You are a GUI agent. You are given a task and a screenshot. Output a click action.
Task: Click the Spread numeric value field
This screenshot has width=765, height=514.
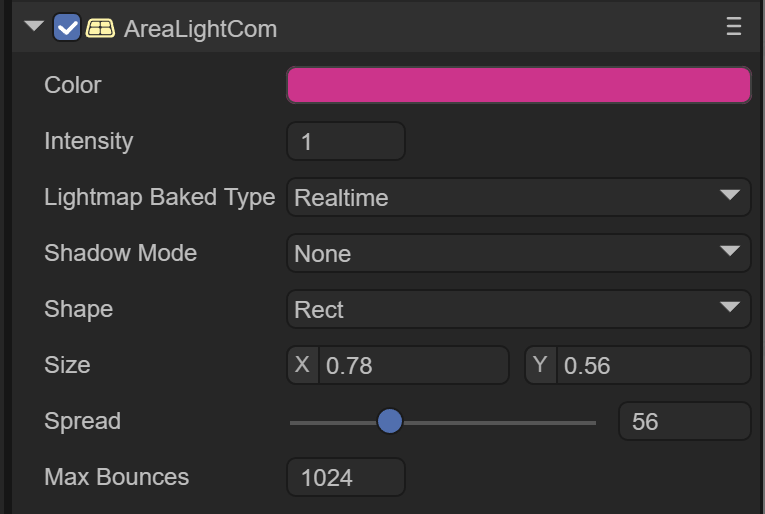pyautogui.click(x=684, y=422)
